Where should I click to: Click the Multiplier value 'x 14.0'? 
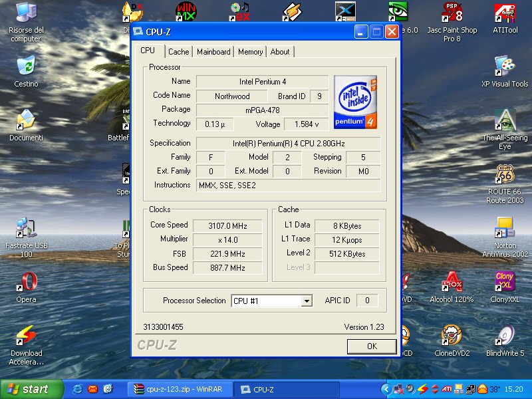tap(227, 240)
